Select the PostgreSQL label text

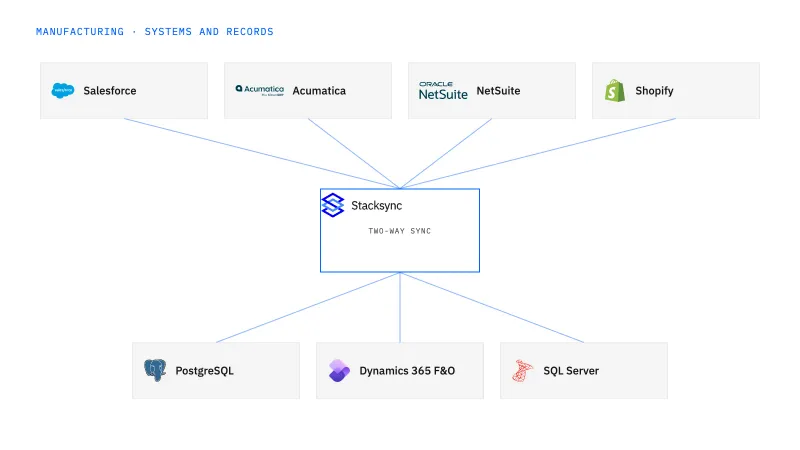coord(205,371)
